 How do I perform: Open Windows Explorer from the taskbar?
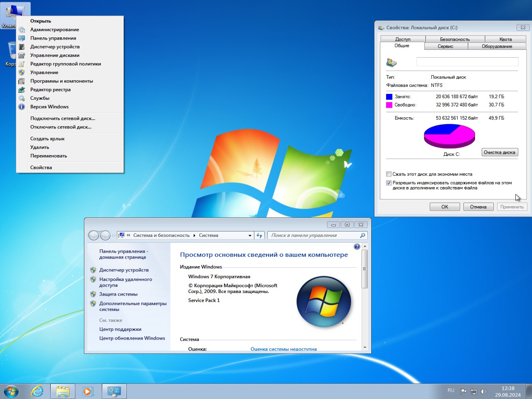[x=63, y=391]
